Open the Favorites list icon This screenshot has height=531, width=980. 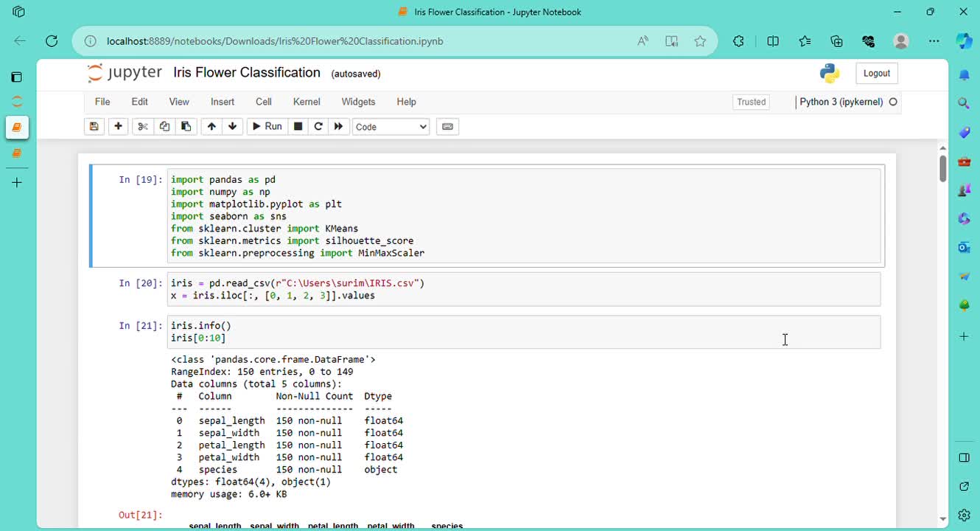805,41
